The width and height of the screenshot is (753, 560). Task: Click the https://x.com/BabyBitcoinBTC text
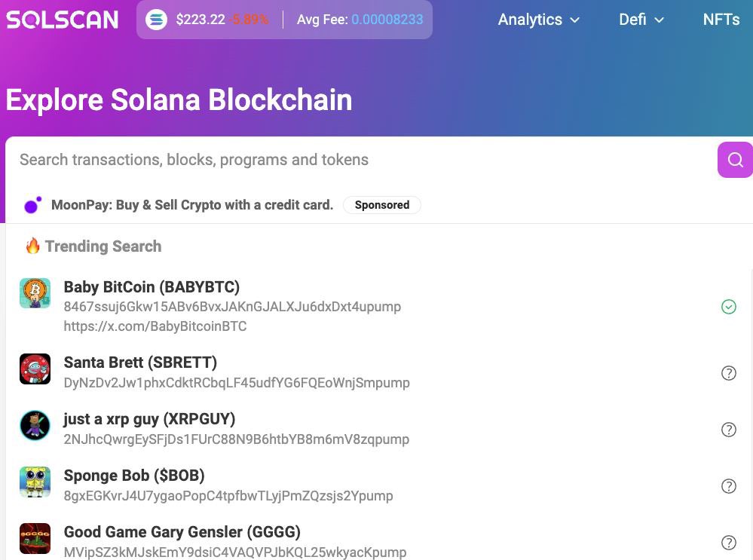(155, 326)
